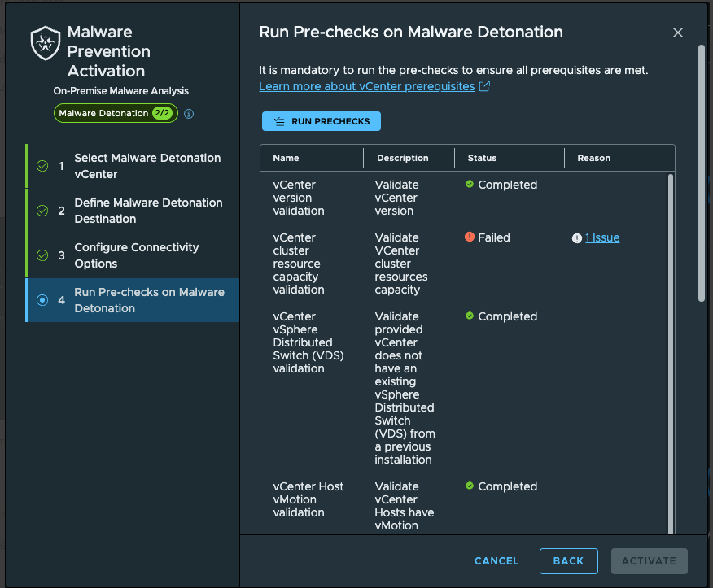Close the Malware Prevention Activation dialog
This screenshot has width=713, height=588.
(677, 33)
